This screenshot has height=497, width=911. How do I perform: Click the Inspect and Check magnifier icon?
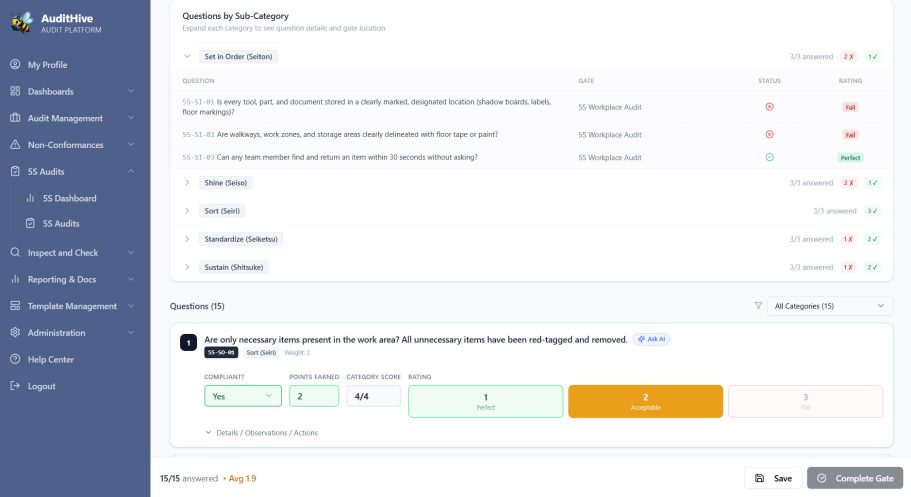click(x=15, y=252)
